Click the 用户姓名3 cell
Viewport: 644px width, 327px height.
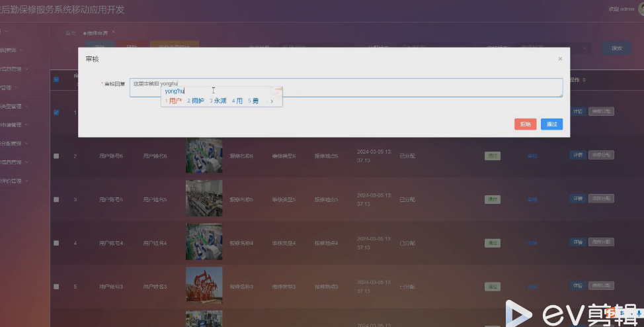[x=155, y=287]
